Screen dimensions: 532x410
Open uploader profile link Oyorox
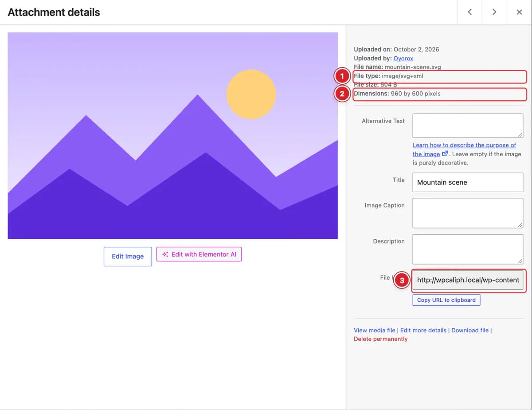coord(403,58)
